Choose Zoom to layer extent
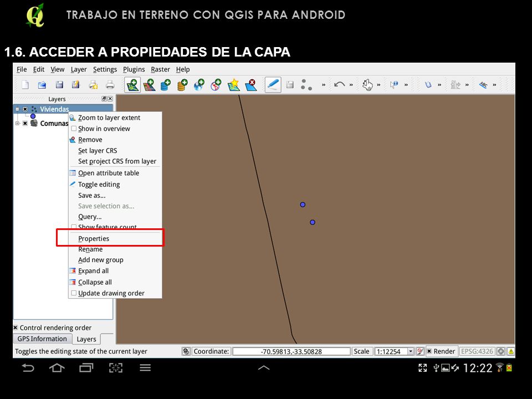This screenshot has width=532, height=399. point(115,117)
